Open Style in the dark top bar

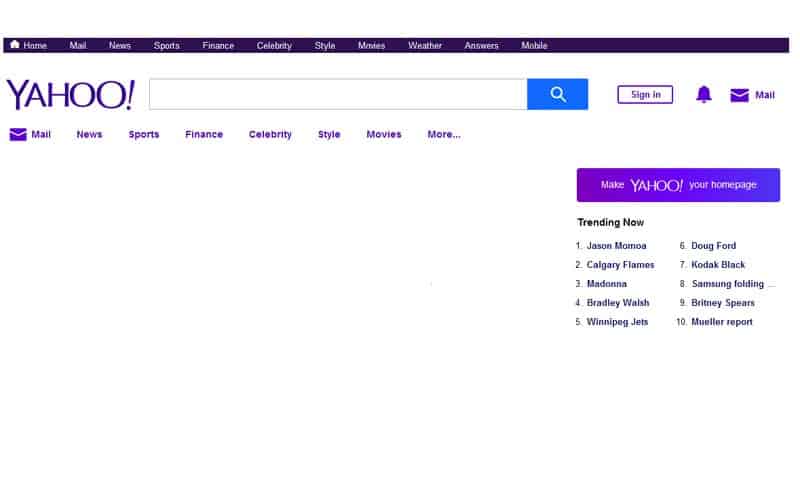tap(324, 45)
